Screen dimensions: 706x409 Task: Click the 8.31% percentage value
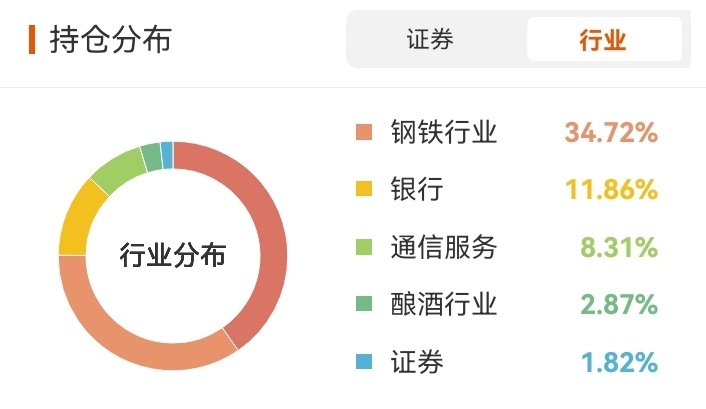tap(618, 247)
